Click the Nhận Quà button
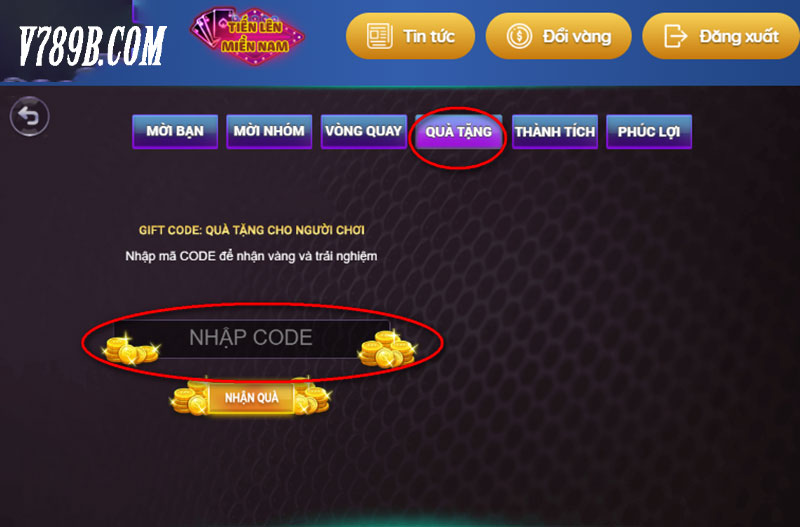The width and height of the screenshot is (800, 527). tap(252, 398)
